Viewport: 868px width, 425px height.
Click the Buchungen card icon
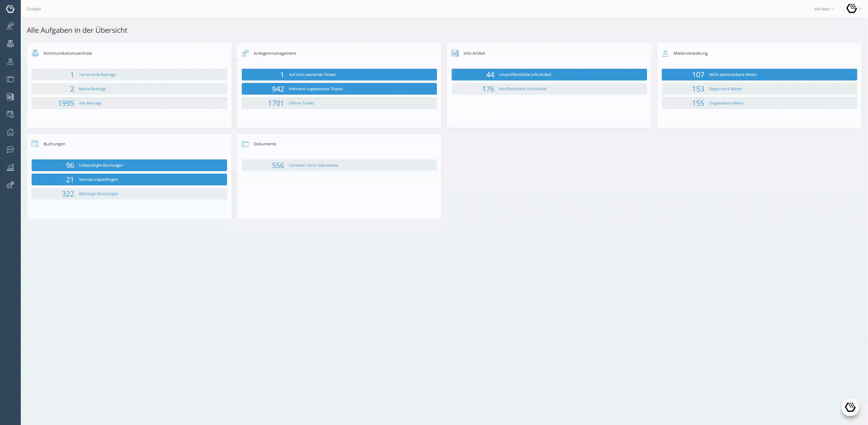35,144
